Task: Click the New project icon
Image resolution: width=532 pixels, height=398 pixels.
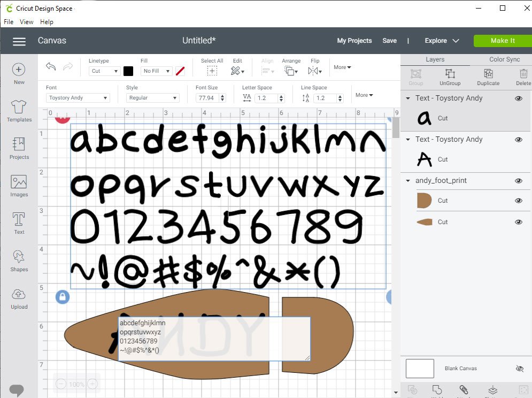Action: (19, 70)
